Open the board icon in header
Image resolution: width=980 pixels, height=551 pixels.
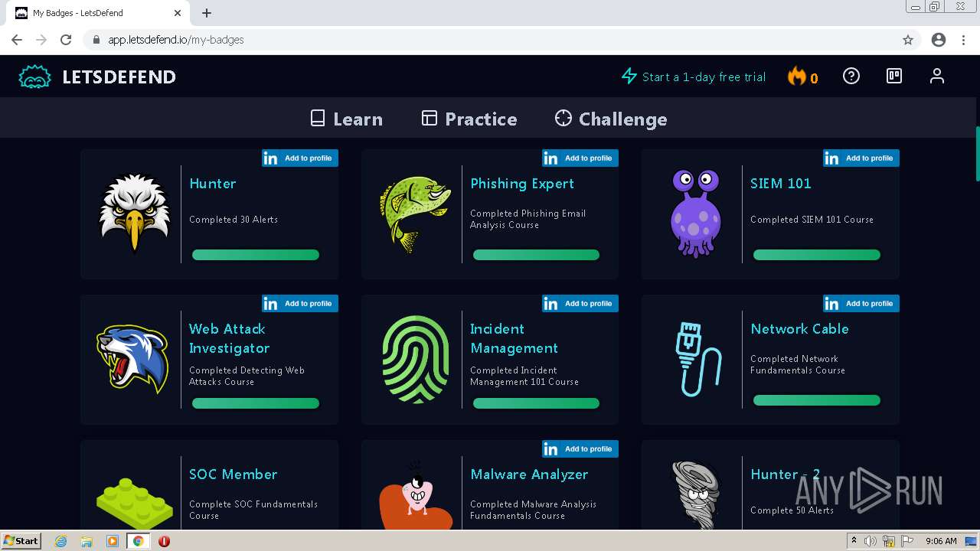[894, 76]
